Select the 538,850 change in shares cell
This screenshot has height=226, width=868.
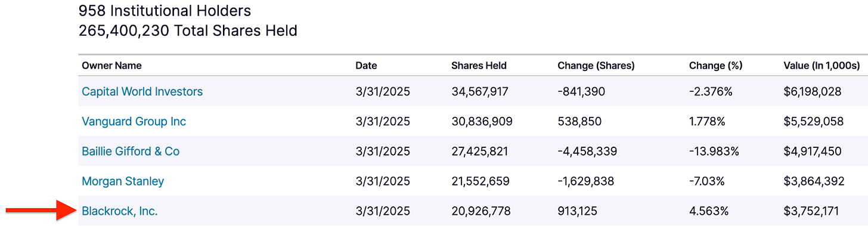(x=579, y=121)
